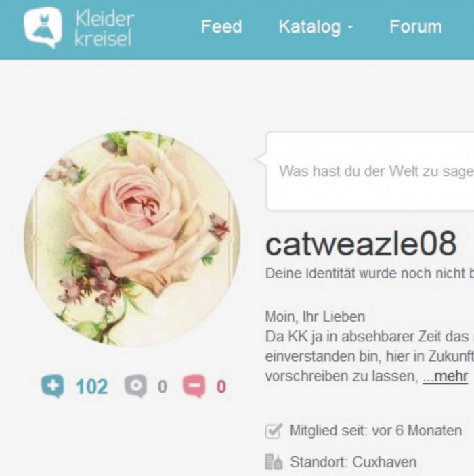This screenshot has width=474, height=476.
Task: Click the Katalog dropdown arrow
Action: (x=350, y=27)
